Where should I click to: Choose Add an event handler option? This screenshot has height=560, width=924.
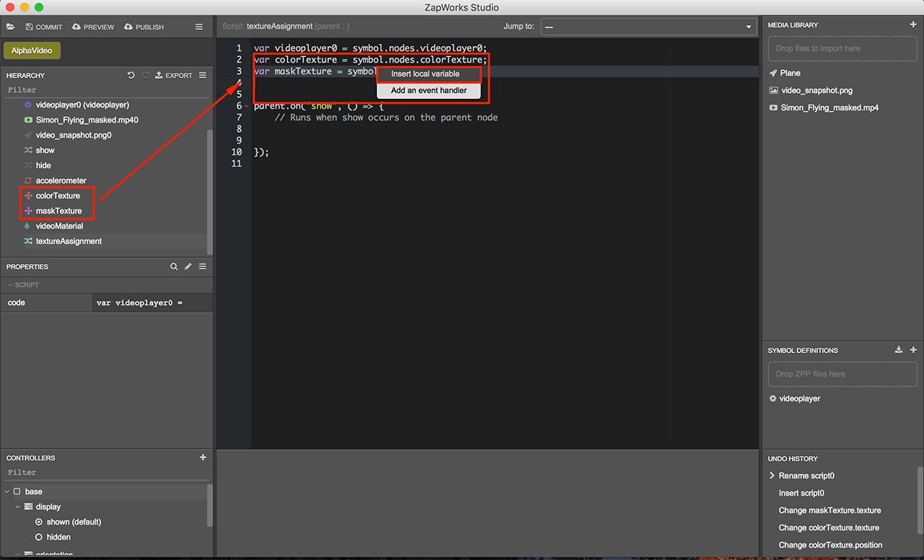pos(429,90)
